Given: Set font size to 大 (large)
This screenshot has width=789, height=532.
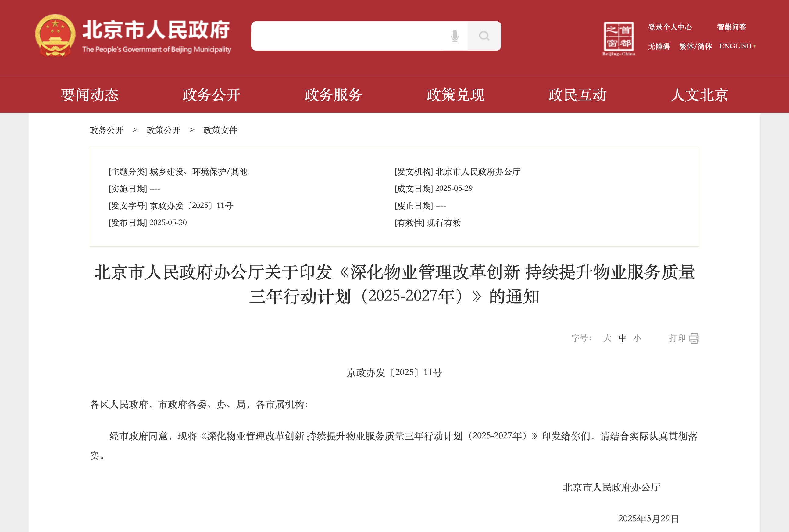Looking at the screenshot, I should click(607, 338).
